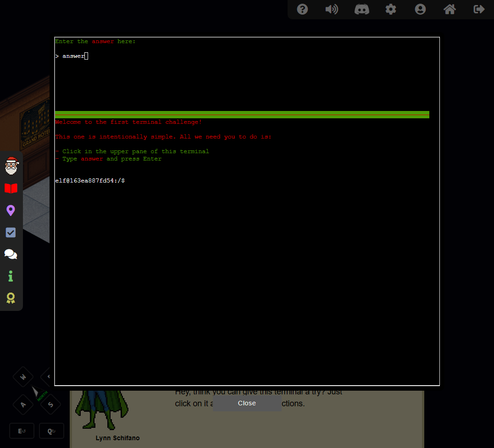Go to the home icon
This screenshot has height=448, width=494.
pos(450,9)
